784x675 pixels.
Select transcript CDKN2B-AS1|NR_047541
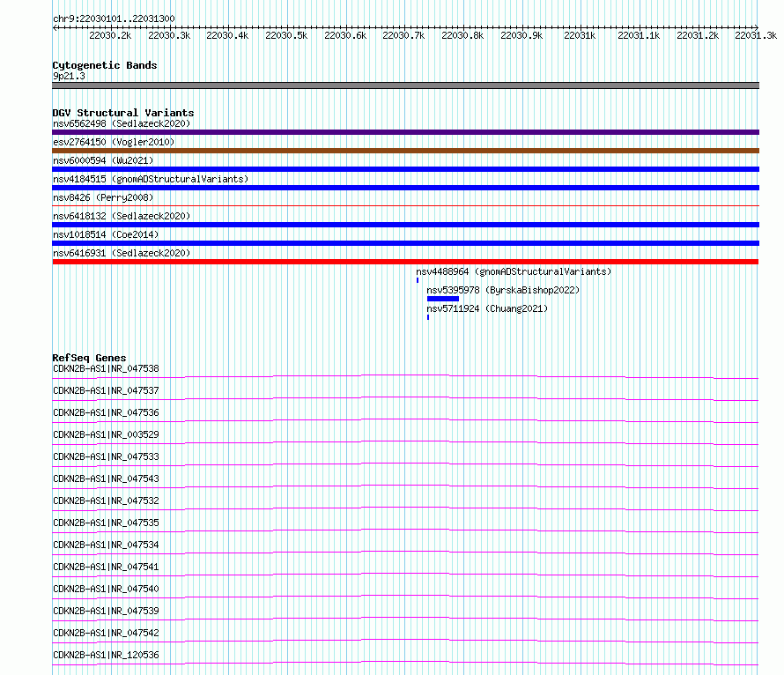[106, 567]
